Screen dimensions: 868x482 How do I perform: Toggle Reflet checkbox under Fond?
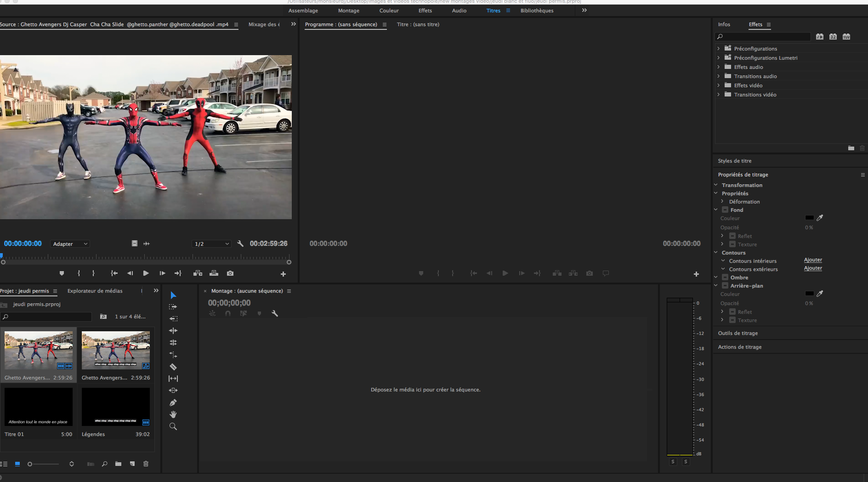pos(732,236)
